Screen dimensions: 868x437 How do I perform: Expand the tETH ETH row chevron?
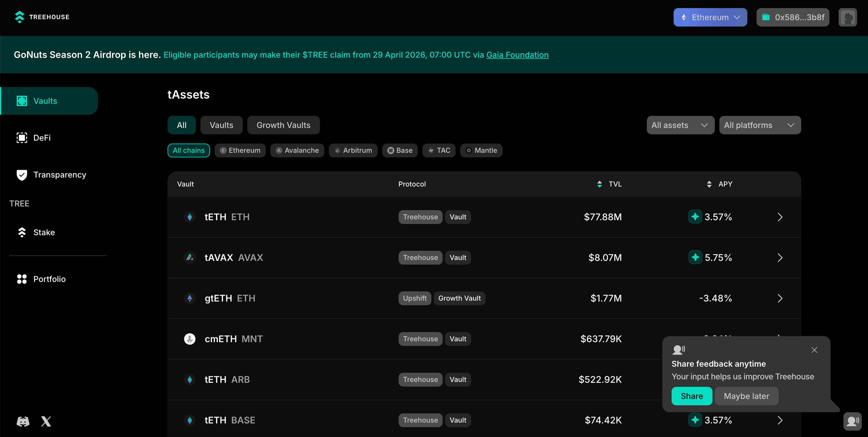[x=780, y=217]
